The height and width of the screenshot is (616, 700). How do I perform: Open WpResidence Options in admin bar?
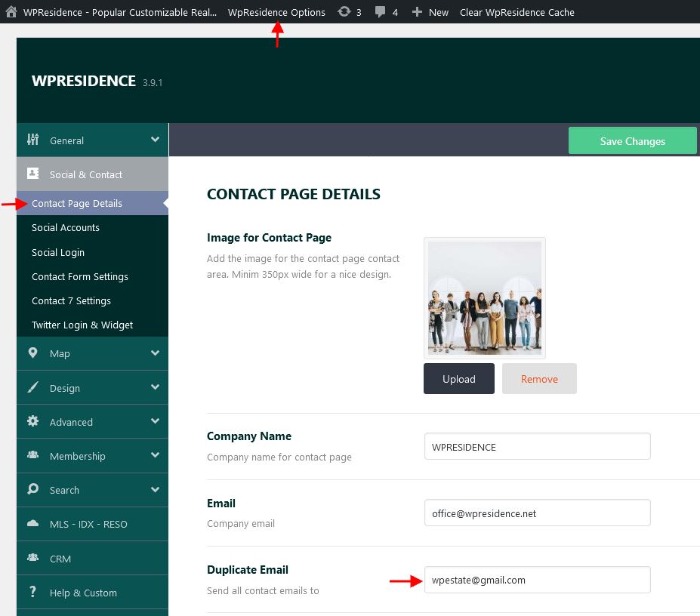click(x=276, y=13)
